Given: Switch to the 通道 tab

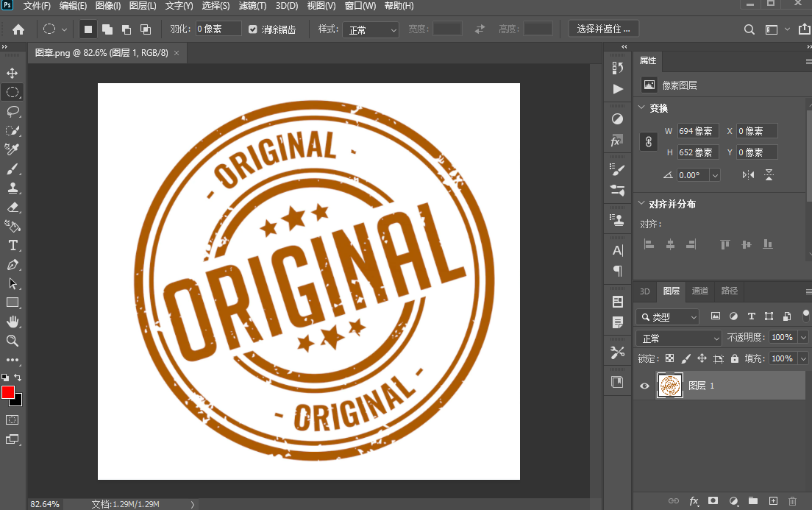Looking at the screenshot, I should (700, 291).
